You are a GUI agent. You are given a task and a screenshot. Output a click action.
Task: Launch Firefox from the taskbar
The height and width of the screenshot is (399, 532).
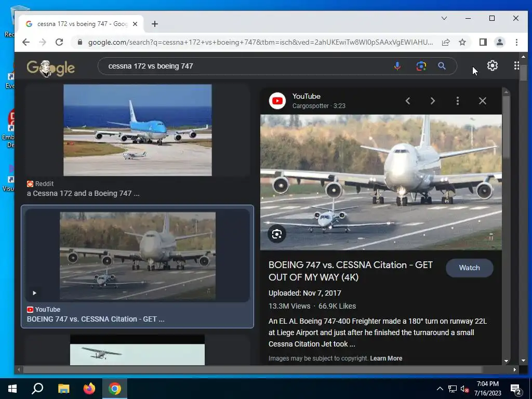tap(89, 389)
